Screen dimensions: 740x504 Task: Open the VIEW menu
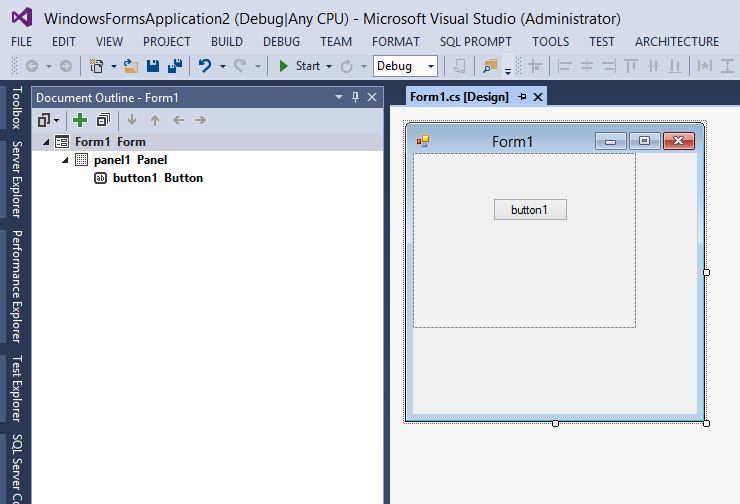click(x=109, y=42)
